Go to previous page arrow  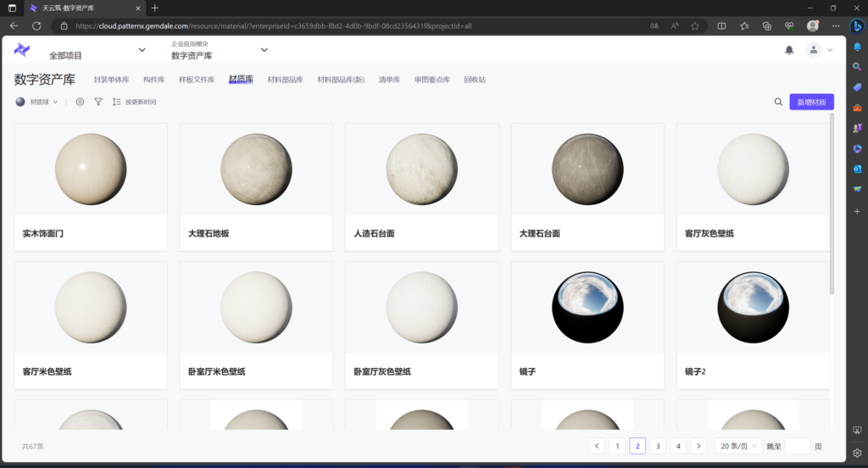(597, 446)
